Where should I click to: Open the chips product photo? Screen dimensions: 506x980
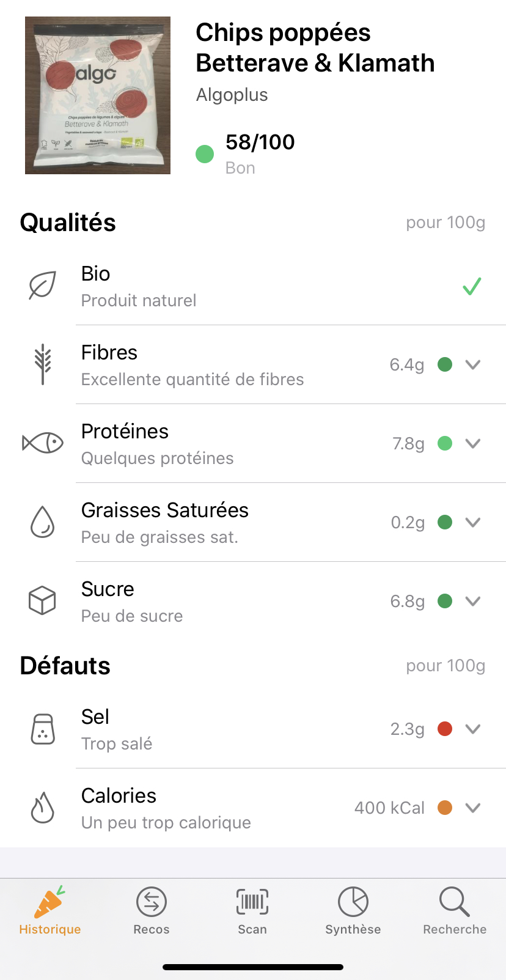pyautogui.click(x=98, y=95)
